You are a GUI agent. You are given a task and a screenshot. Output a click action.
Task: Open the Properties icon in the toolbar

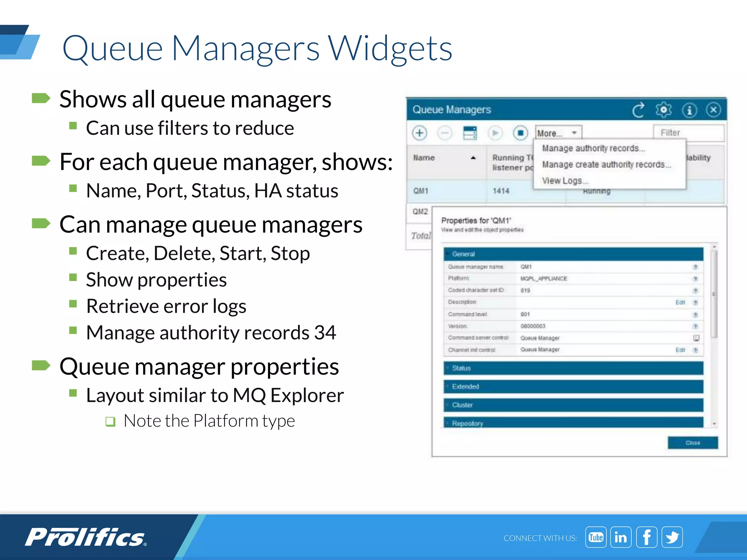[x=470, y=133]
